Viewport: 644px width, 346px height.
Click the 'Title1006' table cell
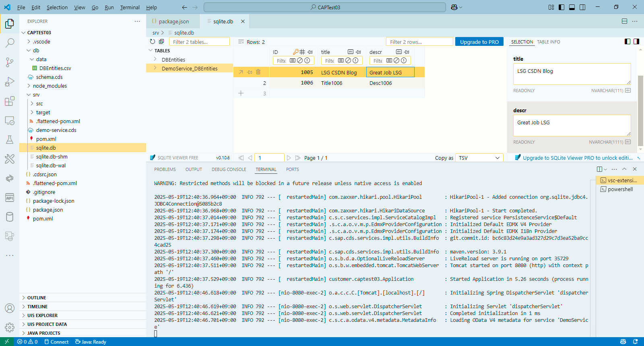(x=342, y=83)
